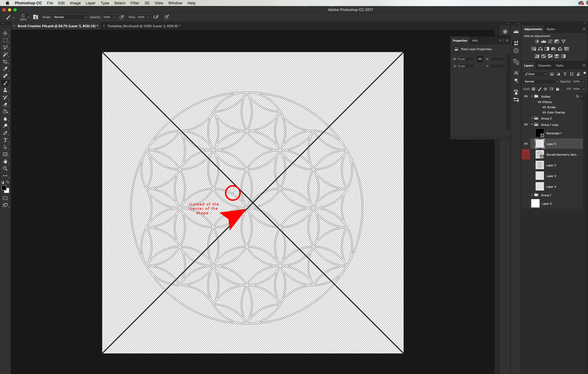Select the Clone Stamp tool
The image size is (588, 374).
(x=5, y=90)
